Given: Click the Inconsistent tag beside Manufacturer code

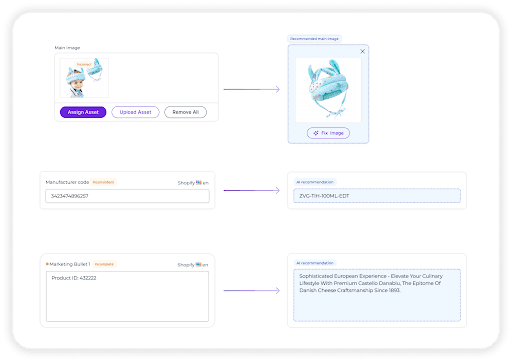Looking at the screenshot, I should pyautogui.click(x=103, y=182).
